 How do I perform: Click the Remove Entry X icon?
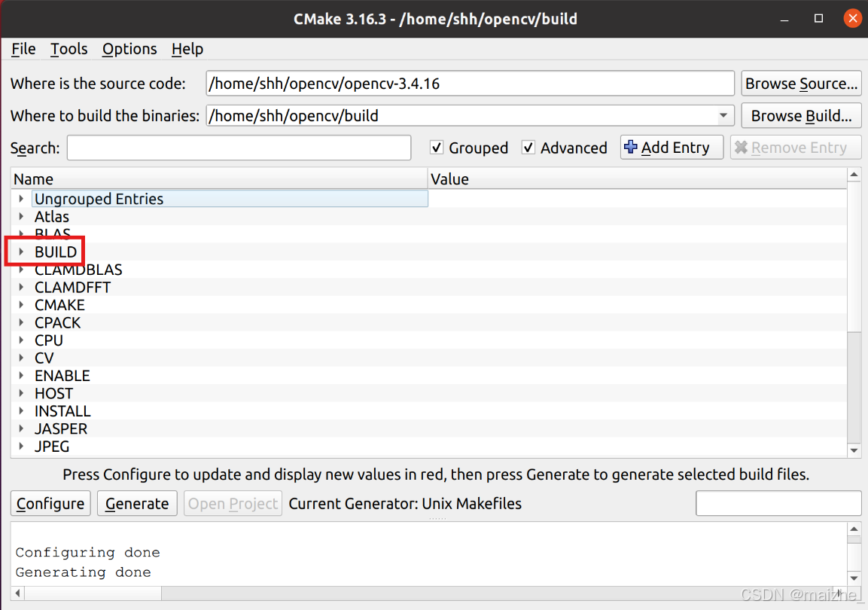coord(741,148)
